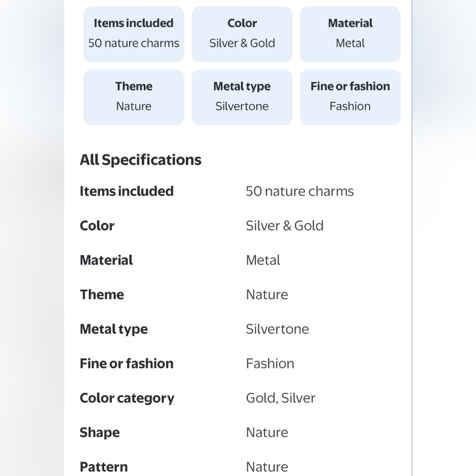
Task: Select the Fine or fashion card
Action: click(350, 97)
